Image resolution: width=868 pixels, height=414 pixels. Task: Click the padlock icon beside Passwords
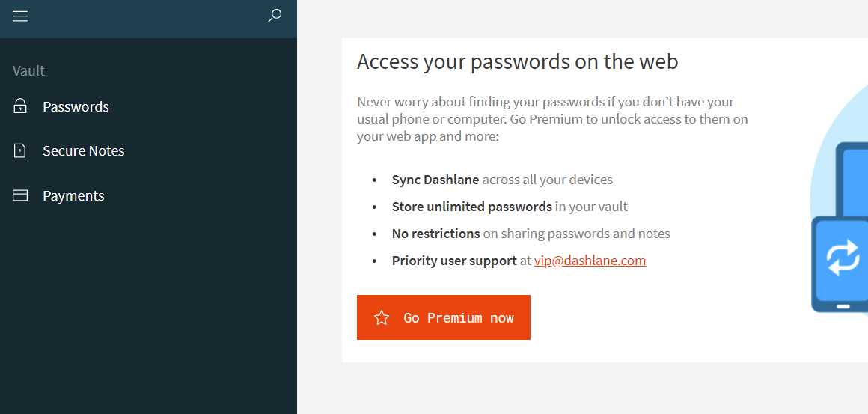click(20, 106)
